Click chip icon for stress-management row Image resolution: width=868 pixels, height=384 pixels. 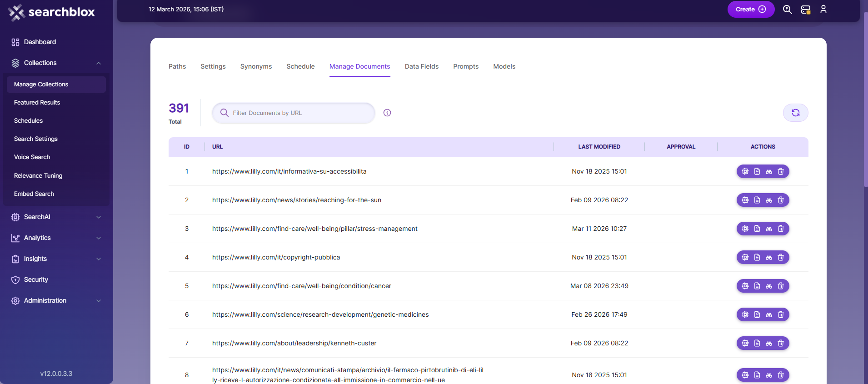tap(745, 229)
